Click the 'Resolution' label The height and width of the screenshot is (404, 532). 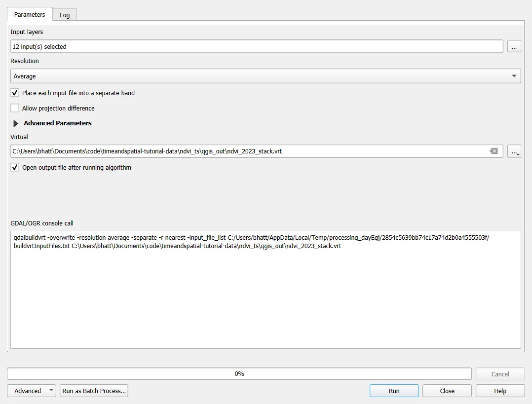click(25, 61)
